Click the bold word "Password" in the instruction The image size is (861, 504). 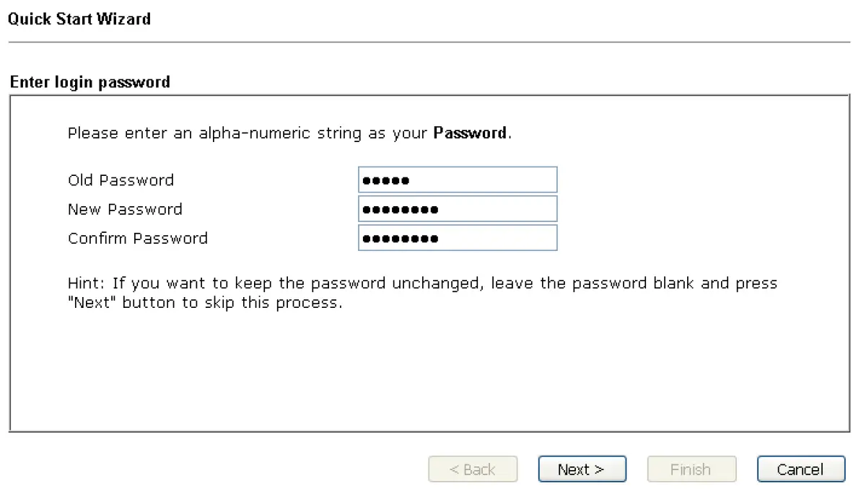(469, 133)
